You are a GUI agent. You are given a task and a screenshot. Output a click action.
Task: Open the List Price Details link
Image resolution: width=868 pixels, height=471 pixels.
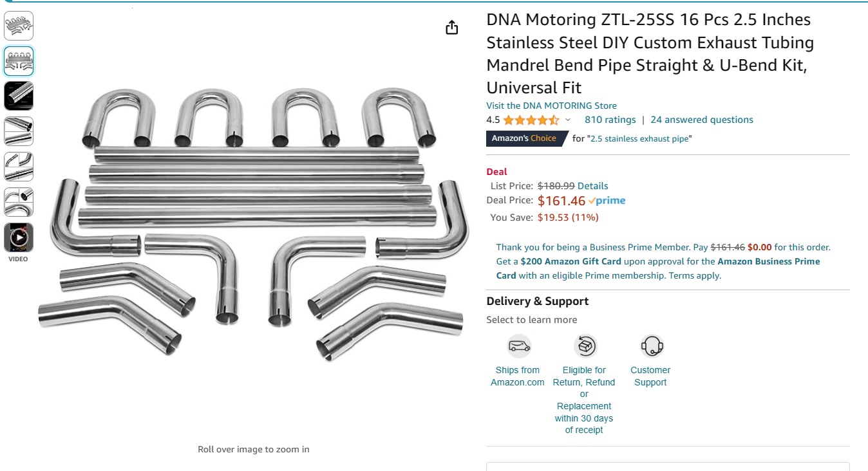592,186
